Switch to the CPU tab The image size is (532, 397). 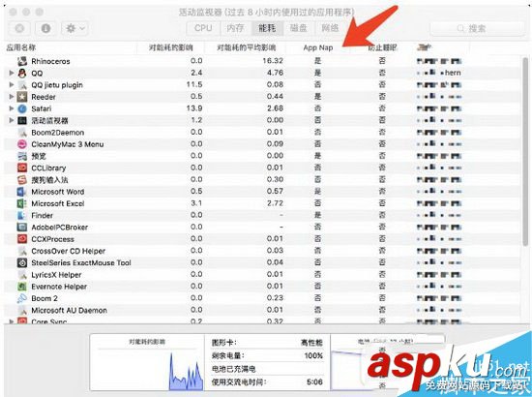203,28
